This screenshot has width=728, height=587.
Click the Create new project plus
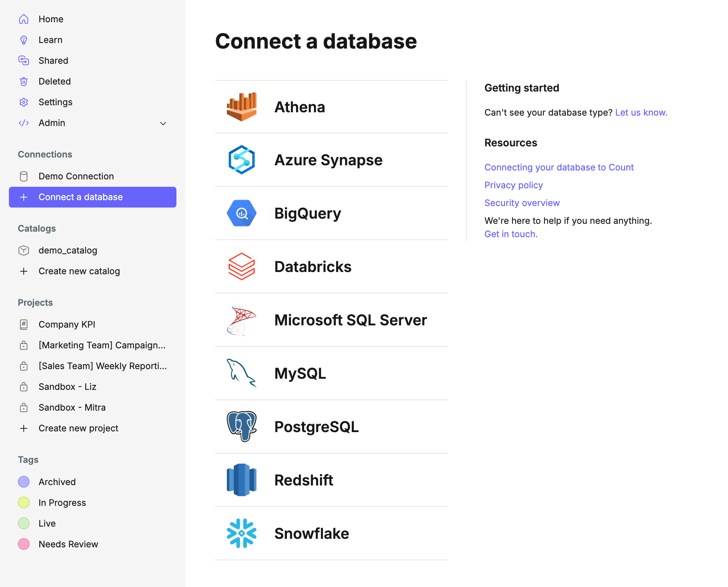click(24, 428)
